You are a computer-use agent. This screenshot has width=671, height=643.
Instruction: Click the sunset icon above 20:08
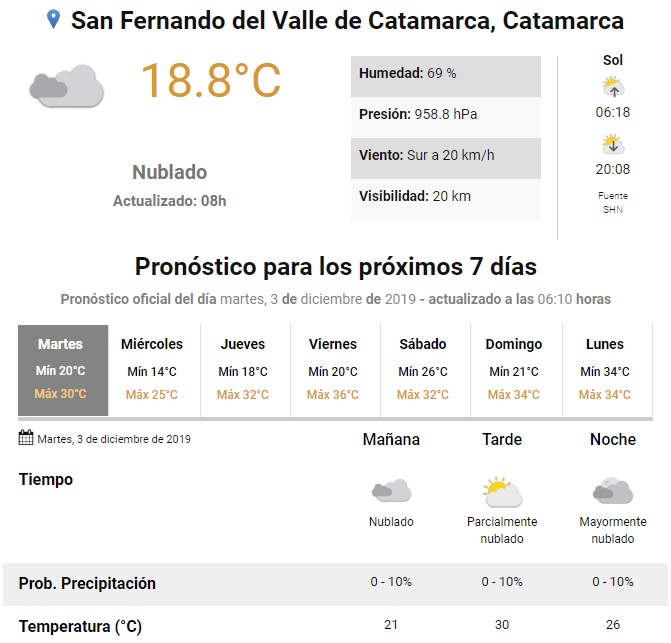[x=613, y=144]
